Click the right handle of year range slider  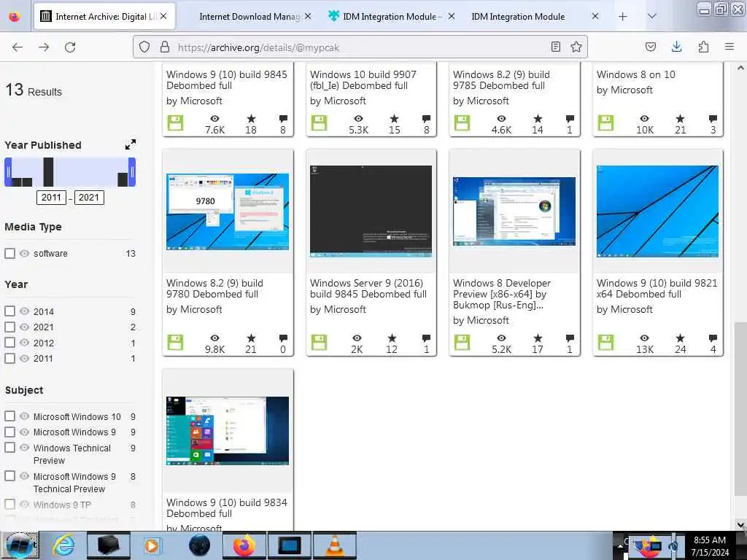tap(132, 172)
